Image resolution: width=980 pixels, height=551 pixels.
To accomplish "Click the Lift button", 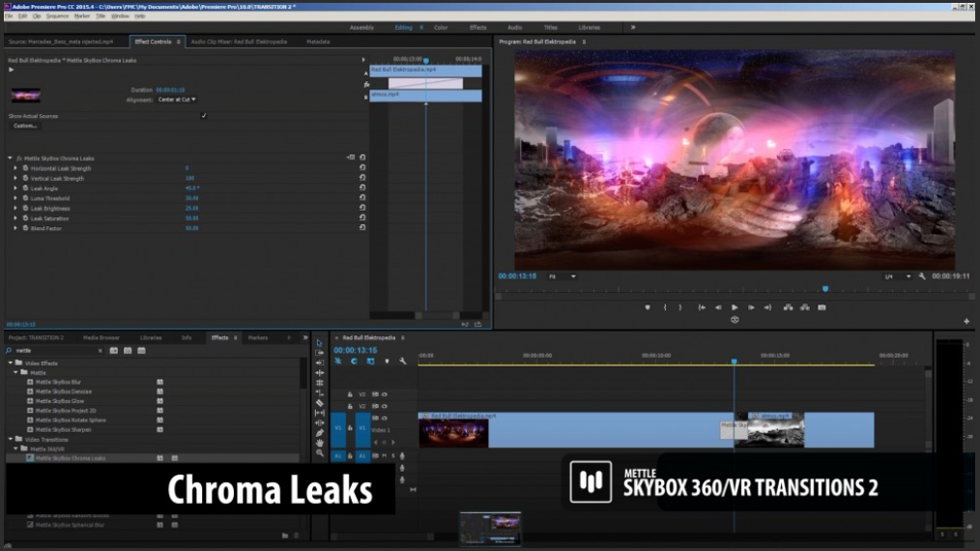I will (788, 307).
